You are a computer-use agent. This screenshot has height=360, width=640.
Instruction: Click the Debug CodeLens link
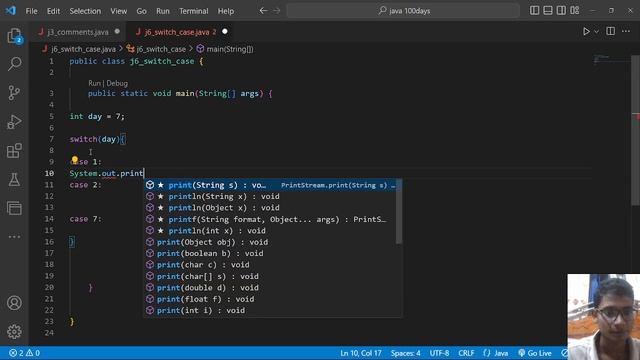[x=117, y=83]
